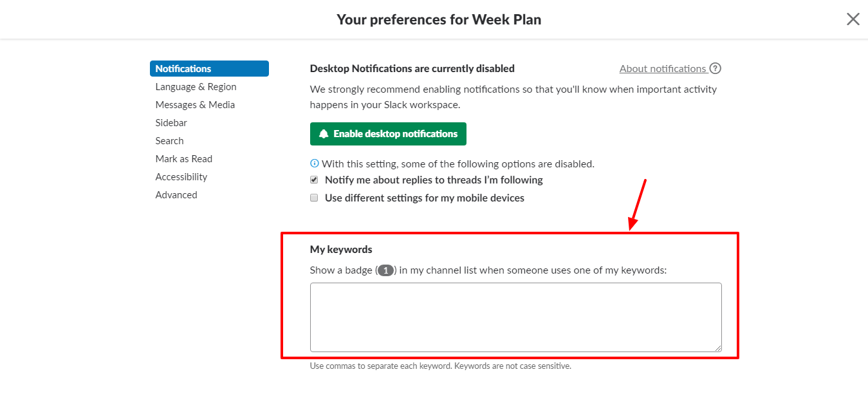Click the bell icon on the green button
The height and width of the screenshot is (412, 868).
click(x=324, y=133)
